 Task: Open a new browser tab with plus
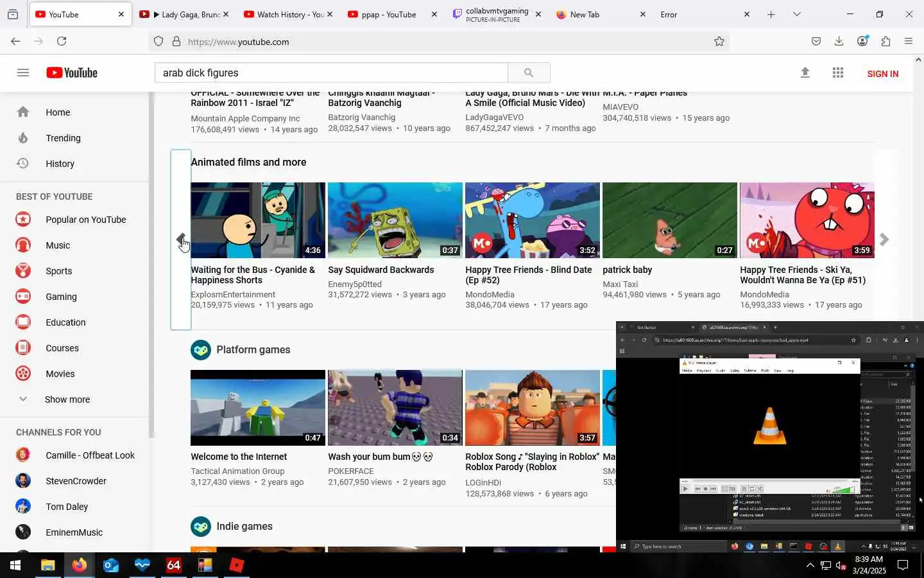(771, 14)
